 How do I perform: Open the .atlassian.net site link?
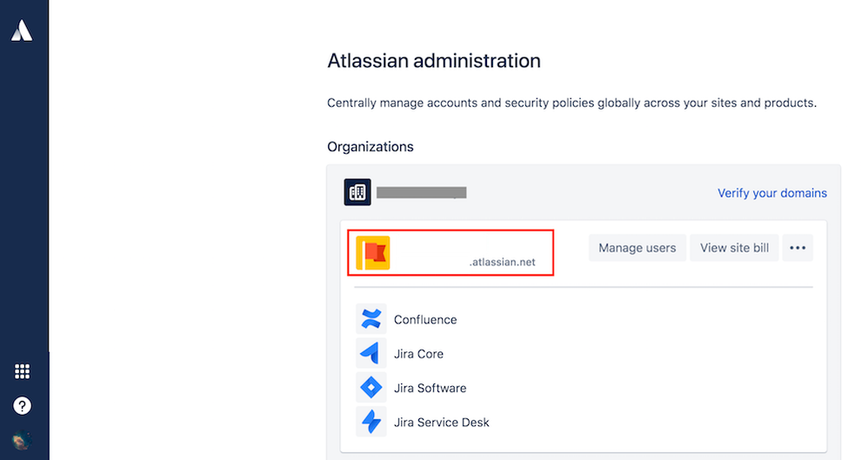tap(502, 263)
